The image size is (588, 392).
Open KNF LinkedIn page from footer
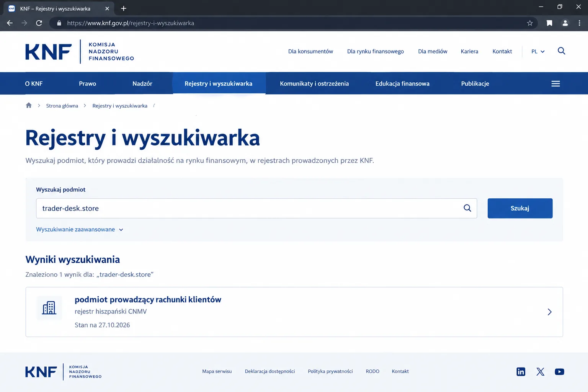tap(521, 371)
